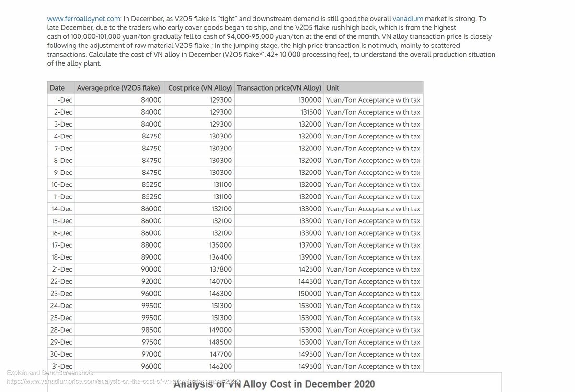Image resolution: width=575 pixels, height=392 pixels.
Task: Open the www.ferroalloynet.com link
Action: click(x=82, y=19)
